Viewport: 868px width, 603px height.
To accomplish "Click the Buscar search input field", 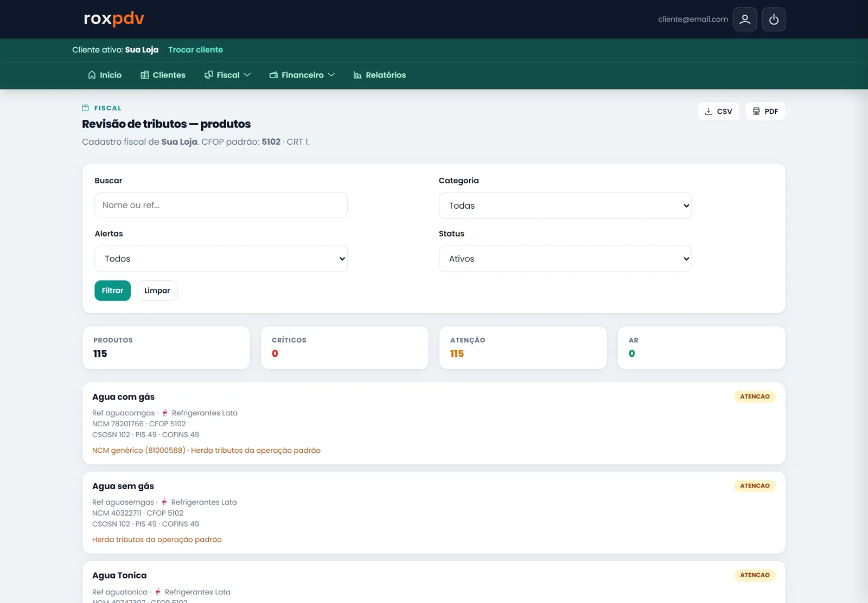I will click(221, 205).
